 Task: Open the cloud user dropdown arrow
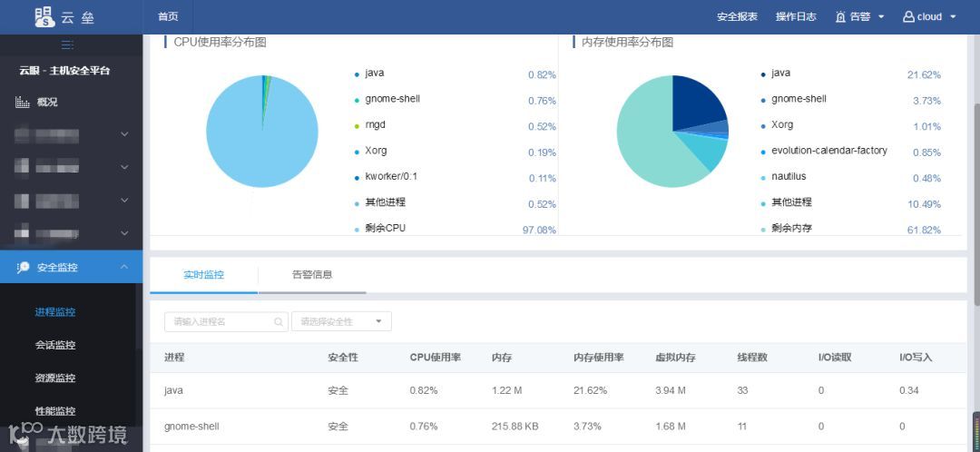click(953, 17)
